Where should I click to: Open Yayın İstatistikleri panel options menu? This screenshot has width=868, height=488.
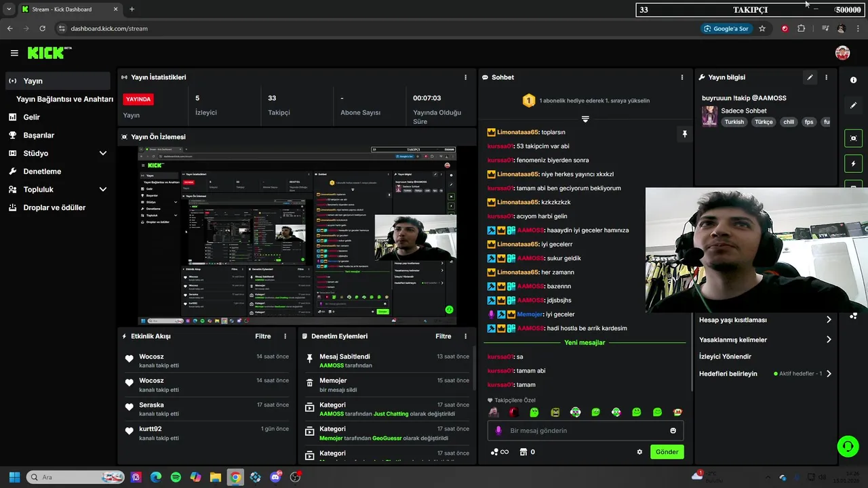coord(465,77)
